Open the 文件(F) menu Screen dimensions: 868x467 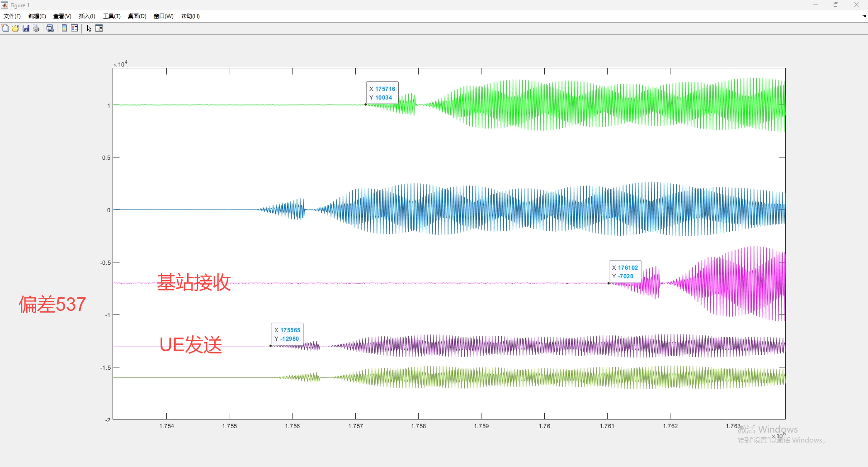tap(12, 16)
